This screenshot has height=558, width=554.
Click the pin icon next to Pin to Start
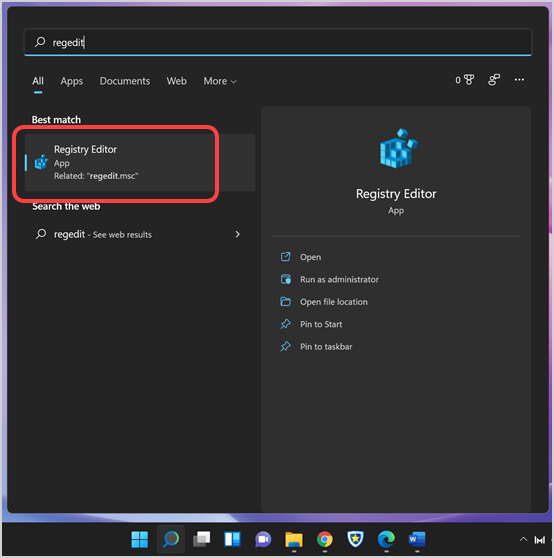click(285, 324)
